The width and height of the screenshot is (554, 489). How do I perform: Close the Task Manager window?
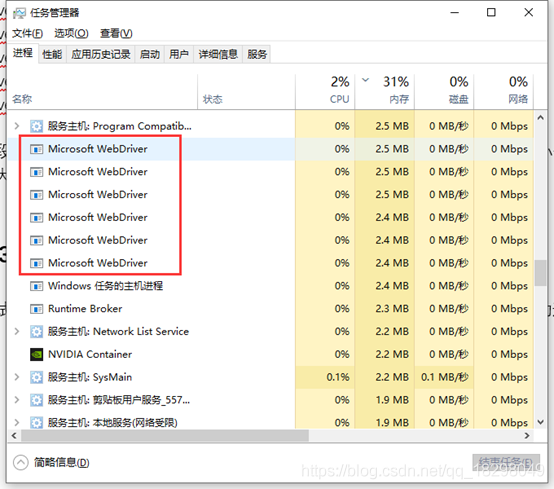(529, 13)
